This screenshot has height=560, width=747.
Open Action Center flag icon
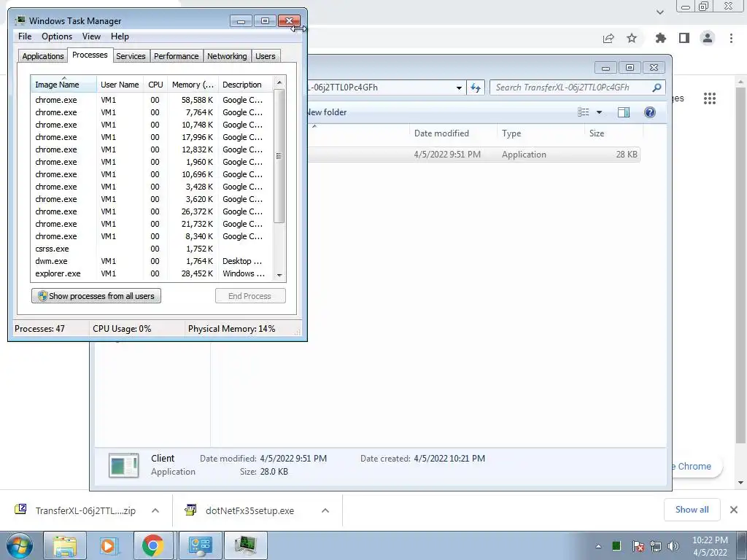(x=638, y=546)
